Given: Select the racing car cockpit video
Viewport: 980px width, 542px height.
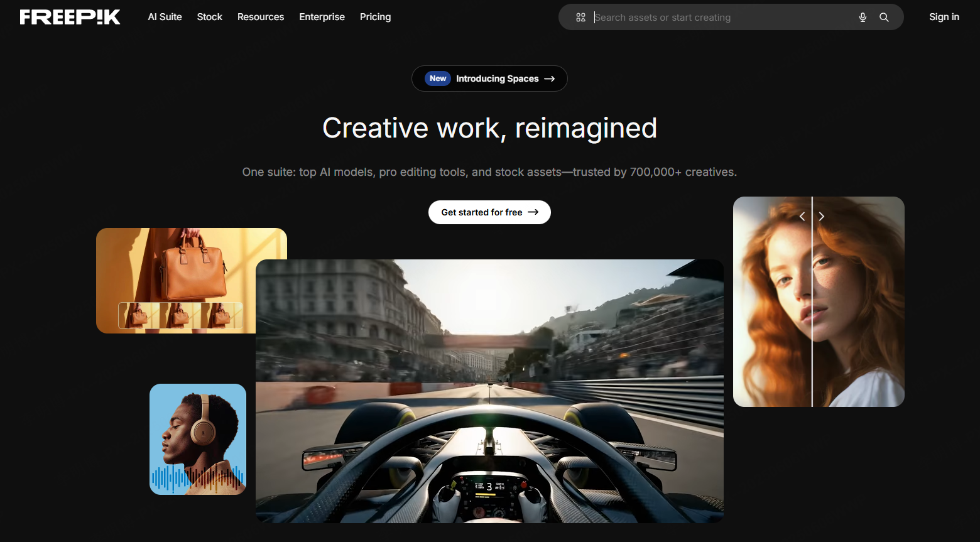Looking at the screenshot, I should tap(489, 391).
